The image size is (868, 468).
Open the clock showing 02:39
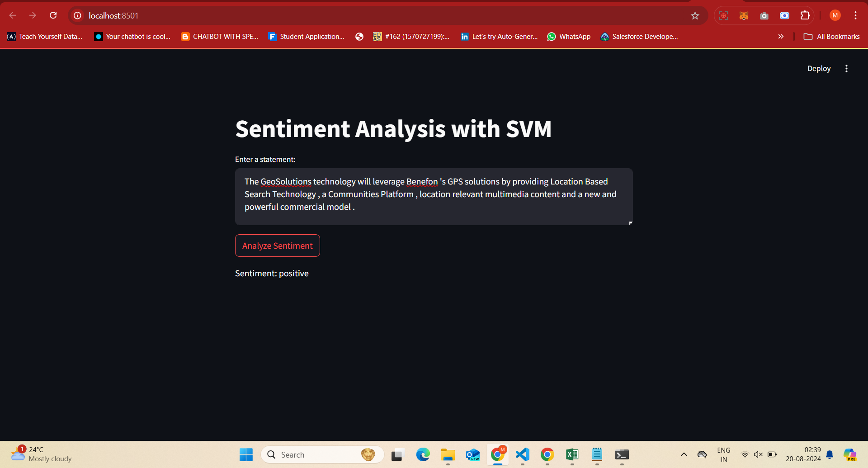(x=803, y=454)
